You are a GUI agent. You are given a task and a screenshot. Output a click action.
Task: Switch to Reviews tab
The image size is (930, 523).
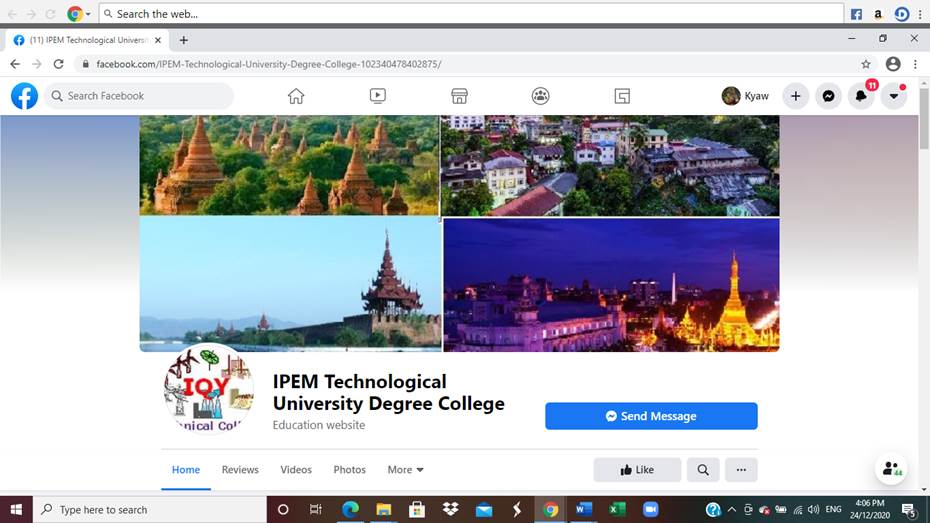pyautogui.click(x=240, y=470)
